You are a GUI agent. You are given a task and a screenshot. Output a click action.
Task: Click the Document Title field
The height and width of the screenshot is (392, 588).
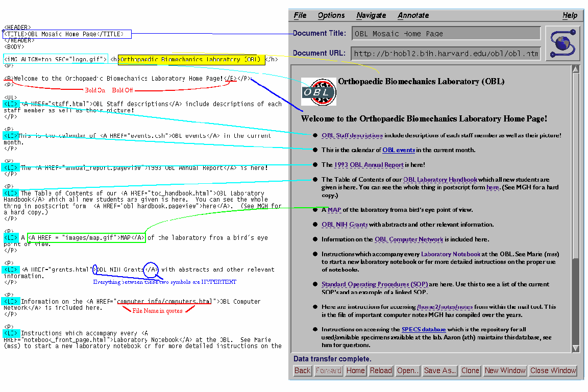click(x=446, y=33)
